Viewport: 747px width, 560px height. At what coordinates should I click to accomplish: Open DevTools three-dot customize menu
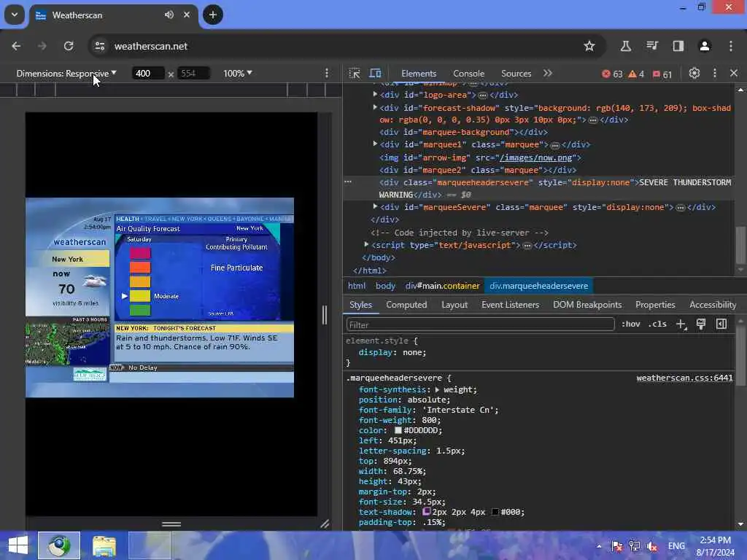[715, 74]
